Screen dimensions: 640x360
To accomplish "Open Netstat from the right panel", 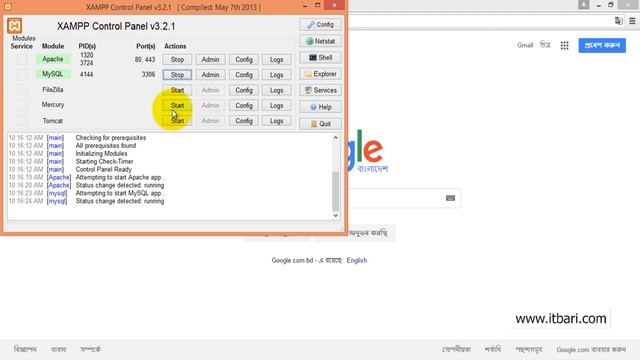I will click(320, 41).
